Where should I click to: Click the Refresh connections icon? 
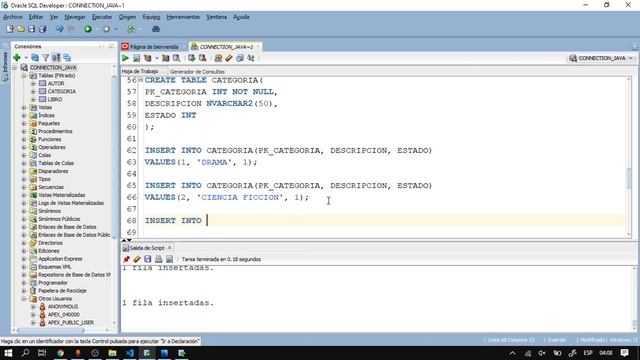pos(35,58)
